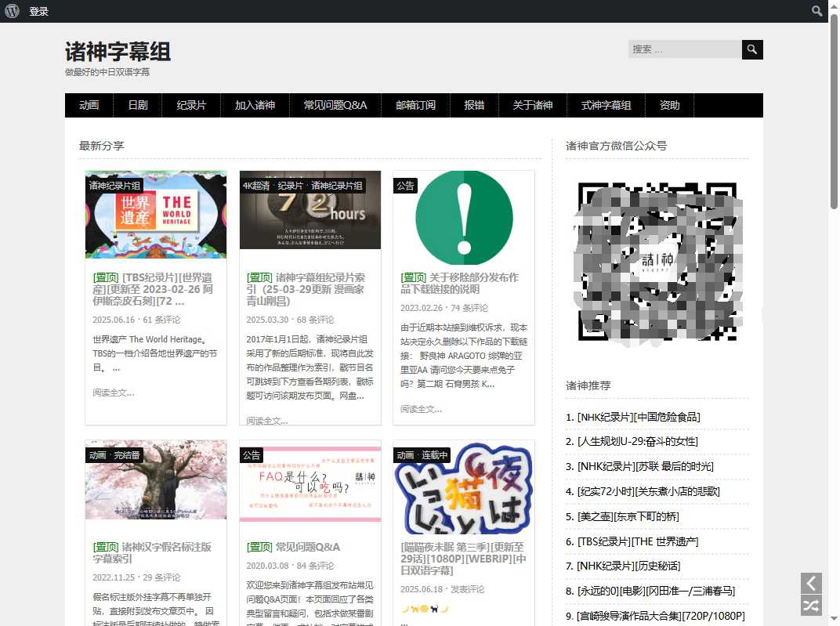Select 常见问题Q&A from the navigation menu
This screenshot has width=840, height=626.
[x=335, y=105]
